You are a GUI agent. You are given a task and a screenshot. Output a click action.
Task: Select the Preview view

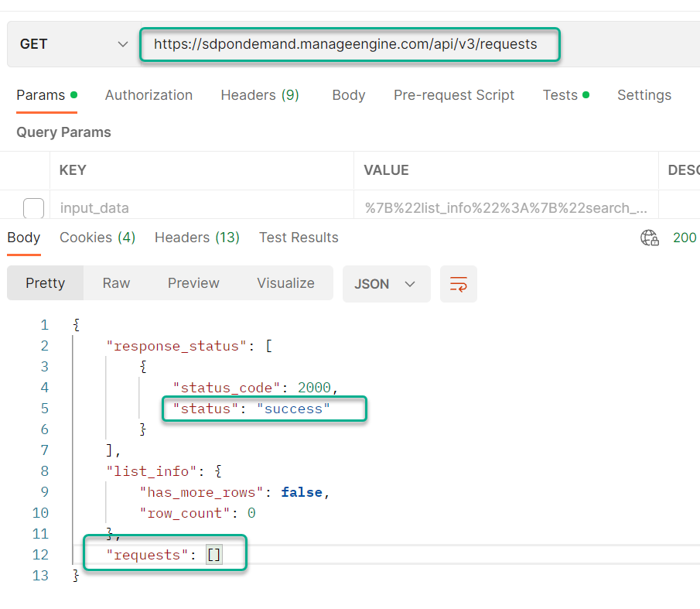(193, 283)
